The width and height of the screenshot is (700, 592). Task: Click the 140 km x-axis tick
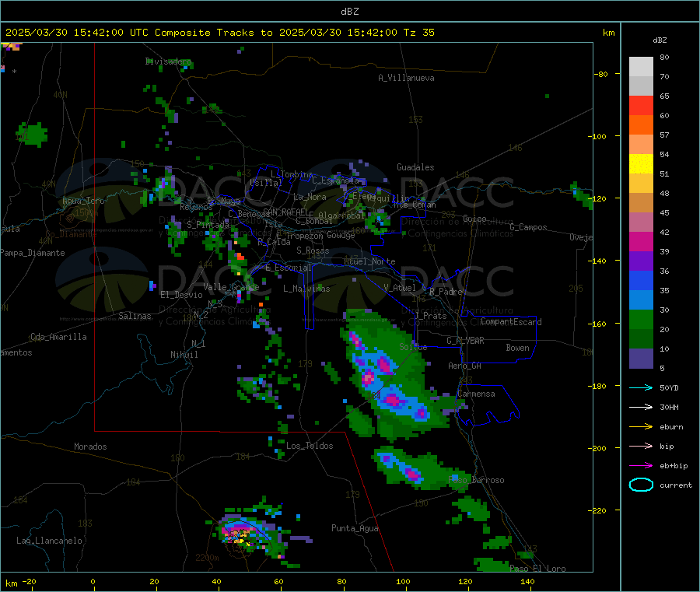(x=527, y=581)
